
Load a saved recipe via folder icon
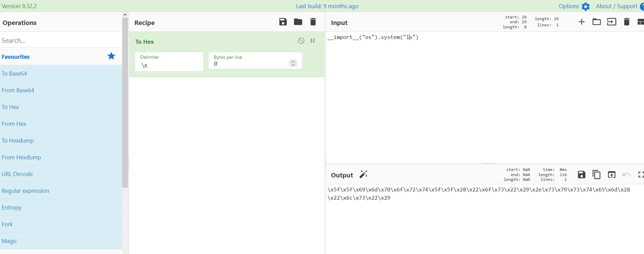coord(298,22)
